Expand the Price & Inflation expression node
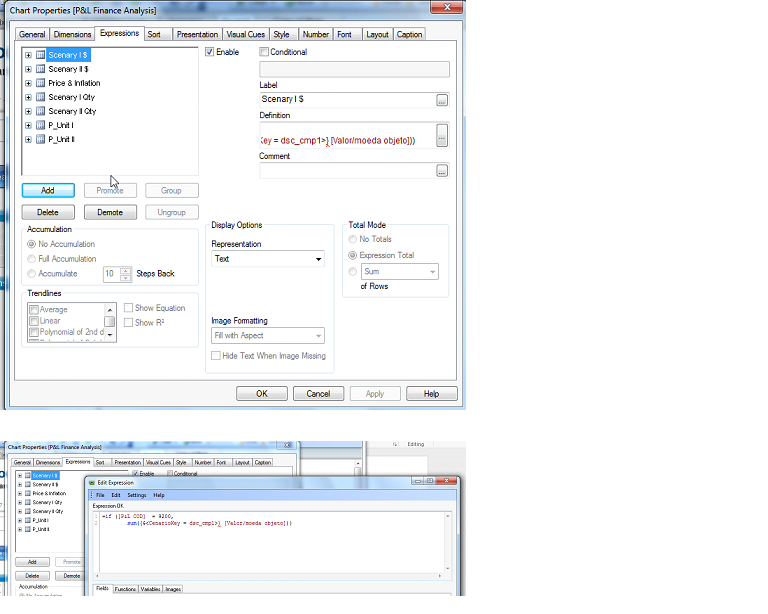 coord(28,83)
